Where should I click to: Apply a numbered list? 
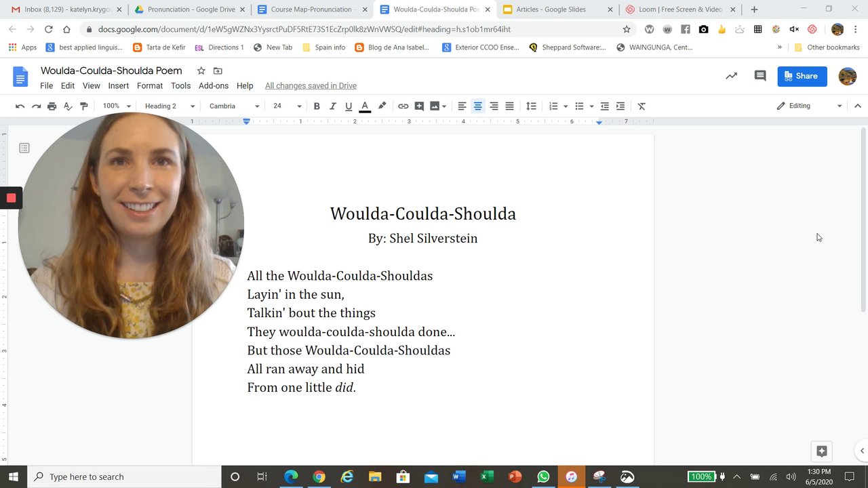coord(553,106)
